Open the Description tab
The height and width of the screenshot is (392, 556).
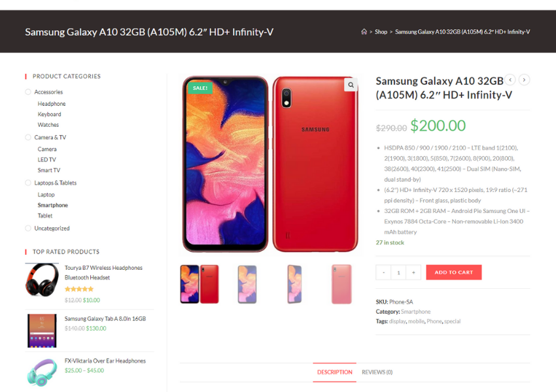point(334,372)
